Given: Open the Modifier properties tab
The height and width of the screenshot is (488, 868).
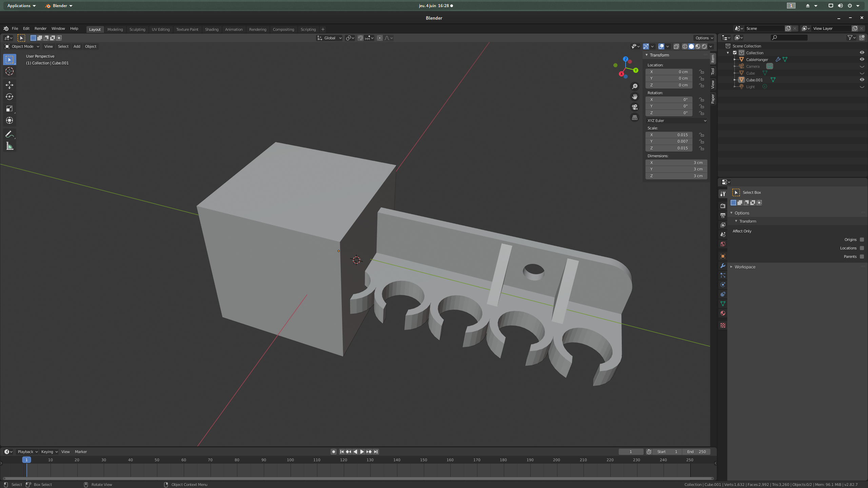Looking at the screenshot, I should (x=723, y=266).
